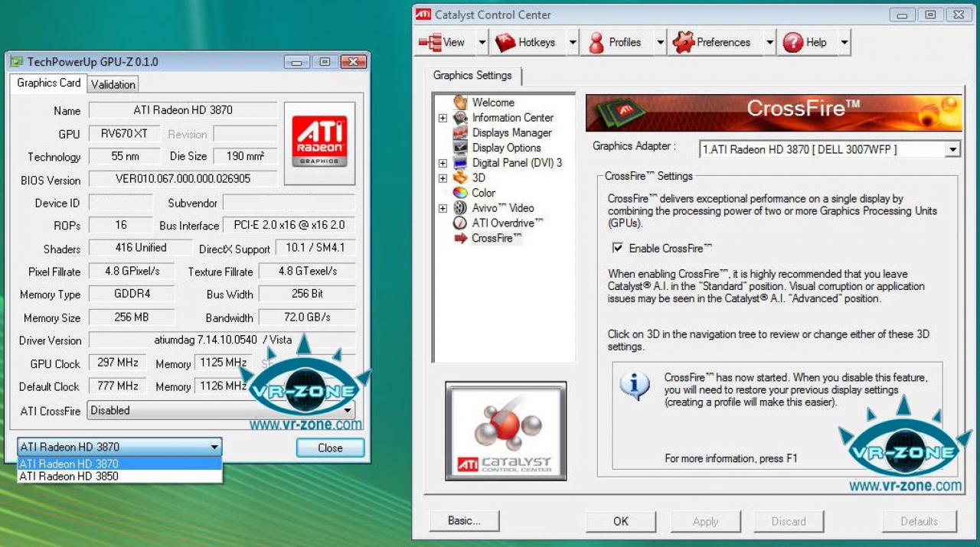The width and height of the screenshot is (980, 547).
Task: Click the OK button in Catalyst
Action: click(621, 521)
